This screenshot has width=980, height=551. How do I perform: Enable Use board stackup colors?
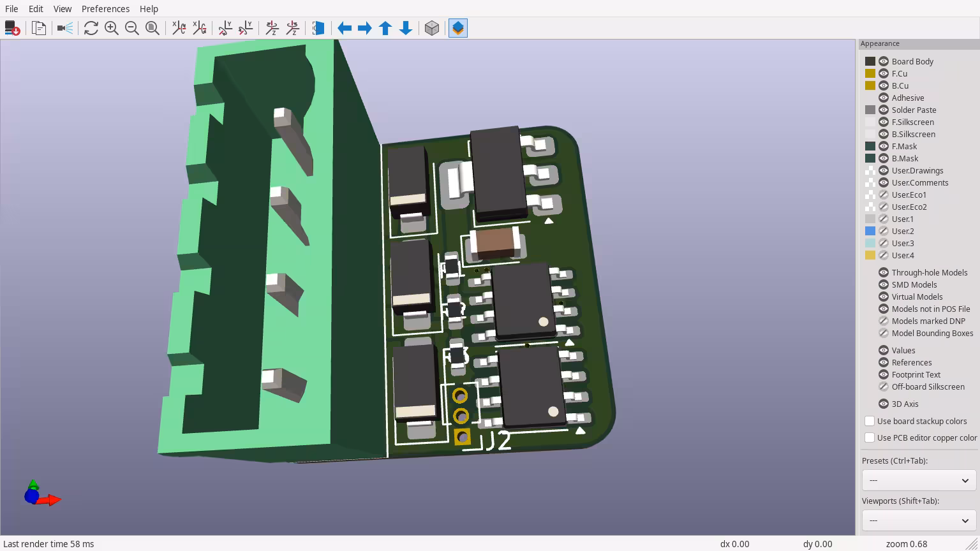coord(870,421)
